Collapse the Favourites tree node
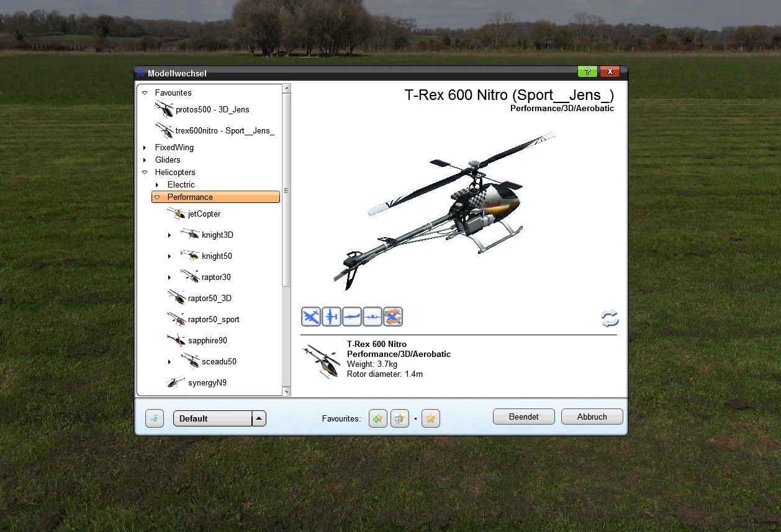 (x=145, y=93)
